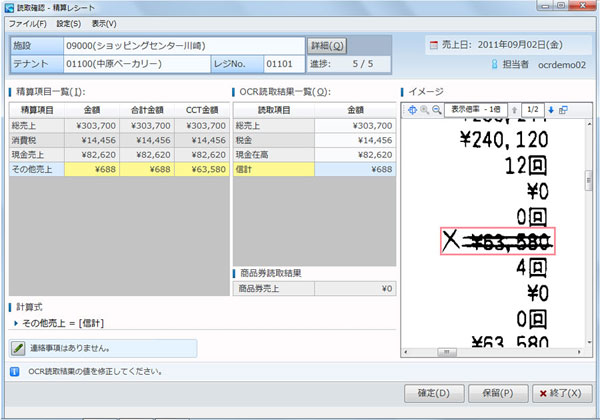The height and width of the screenshot is (420, 600).
Task: Open the 表示(V) menu
Action: click(x=104, y=22)
